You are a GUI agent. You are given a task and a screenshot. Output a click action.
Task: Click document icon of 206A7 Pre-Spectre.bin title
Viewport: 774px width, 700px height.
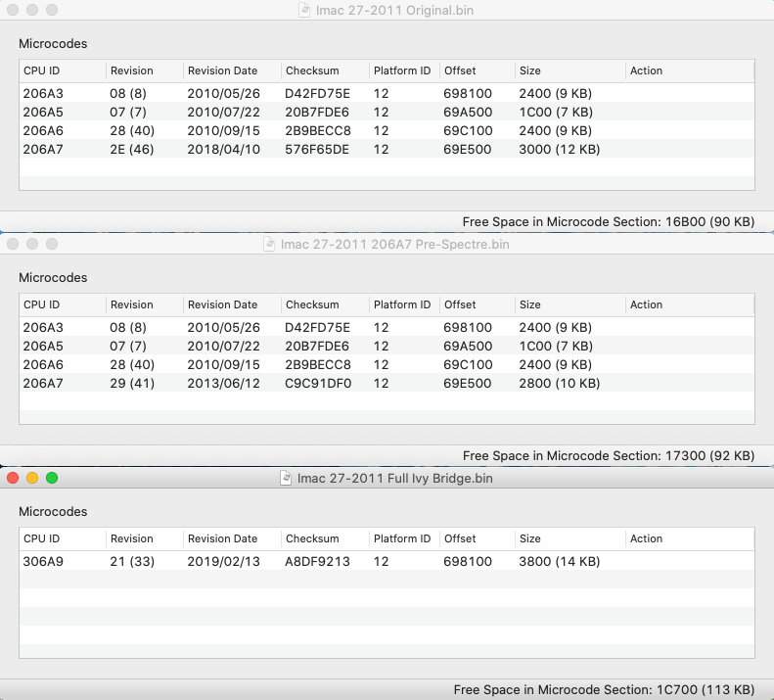(269, 244)
